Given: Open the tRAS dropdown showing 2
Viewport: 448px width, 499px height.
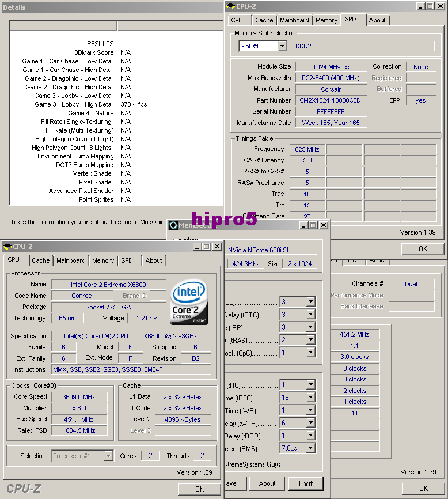Looking at the screenshot, I should pyautogui.click(x=310, y=340).
